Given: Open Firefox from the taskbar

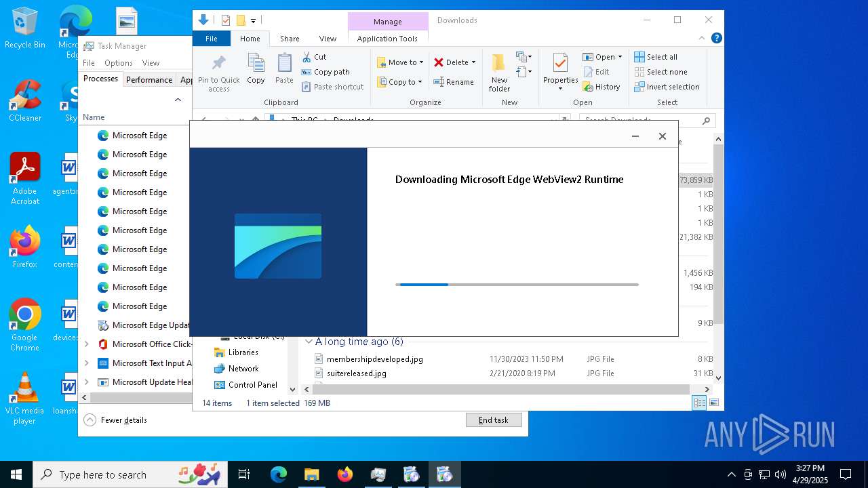Looking at the screenshot, I should click(x=344, y=474).
